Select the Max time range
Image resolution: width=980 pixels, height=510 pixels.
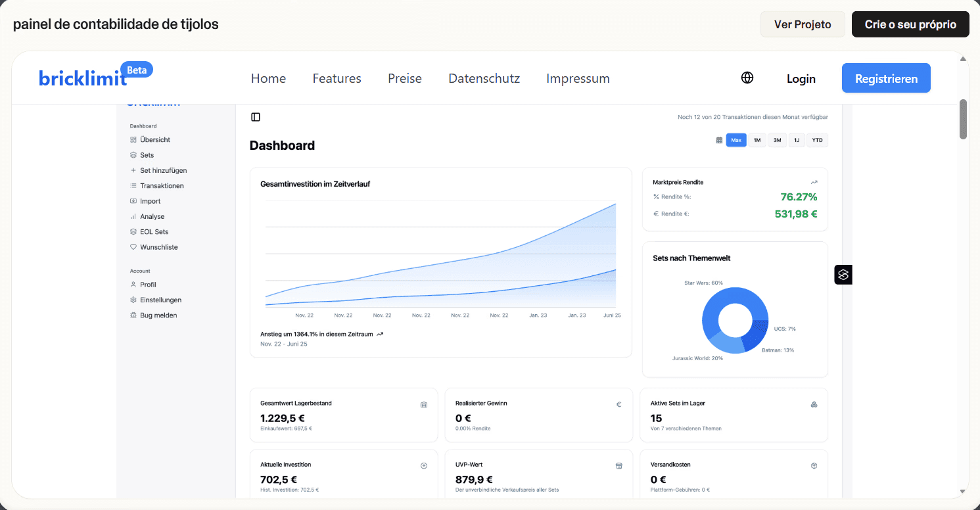tap(736, 140)
